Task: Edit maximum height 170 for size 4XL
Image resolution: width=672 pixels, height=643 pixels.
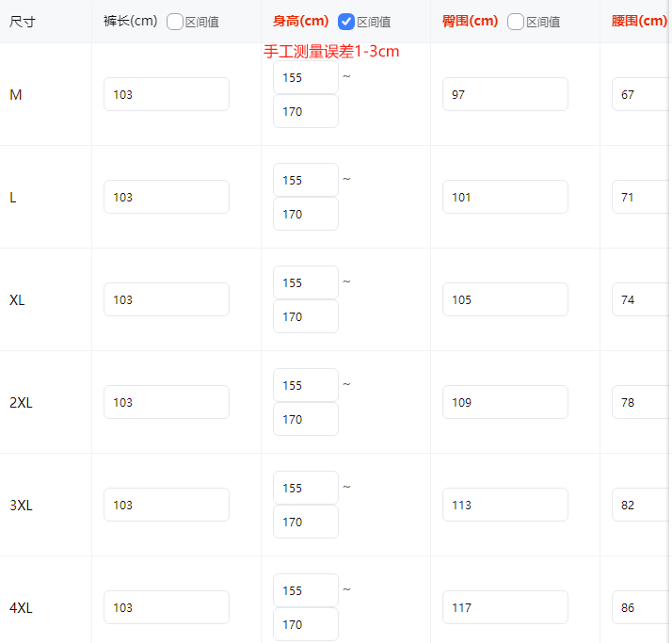Action: (306, 624)
